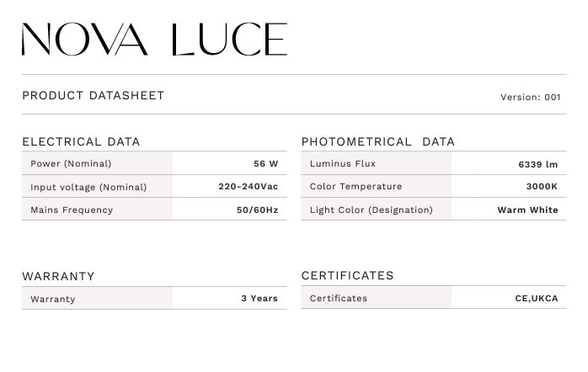Click the WARRANTY section heading
This screenshot has width=588, height=372.
click(58, 276)
